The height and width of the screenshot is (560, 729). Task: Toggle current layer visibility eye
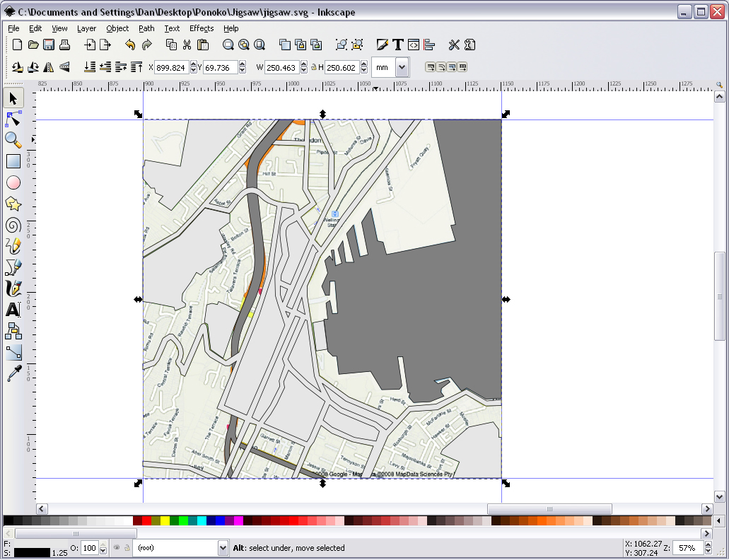coord(117,548)
